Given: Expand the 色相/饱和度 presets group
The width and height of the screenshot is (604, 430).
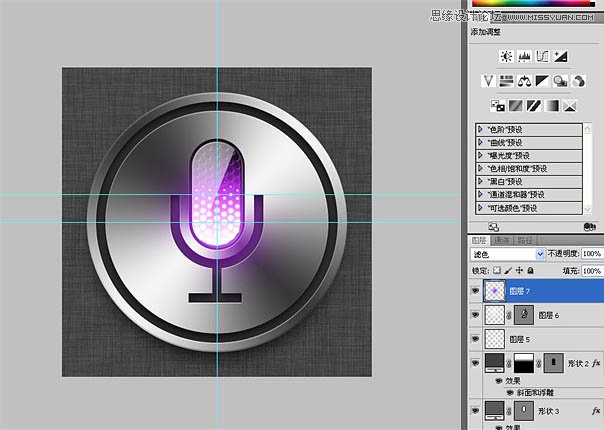Looking at the screenshot, I should [x=480, y=168].
